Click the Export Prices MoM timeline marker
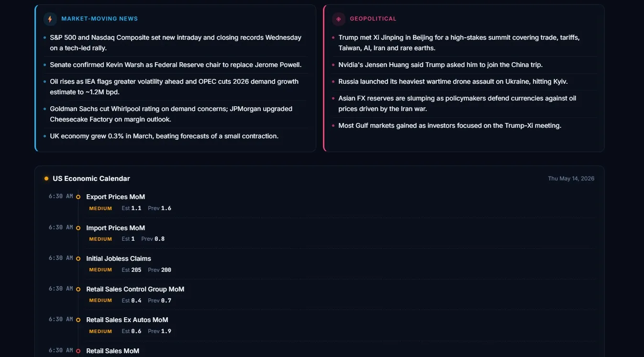 (78, 197)
